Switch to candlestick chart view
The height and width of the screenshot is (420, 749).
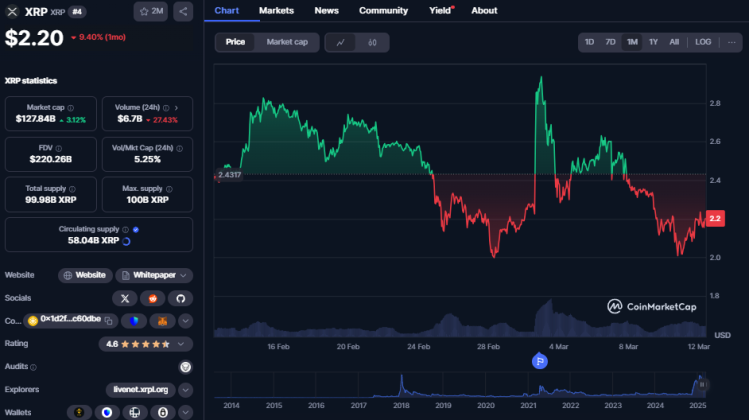[372, 42]
